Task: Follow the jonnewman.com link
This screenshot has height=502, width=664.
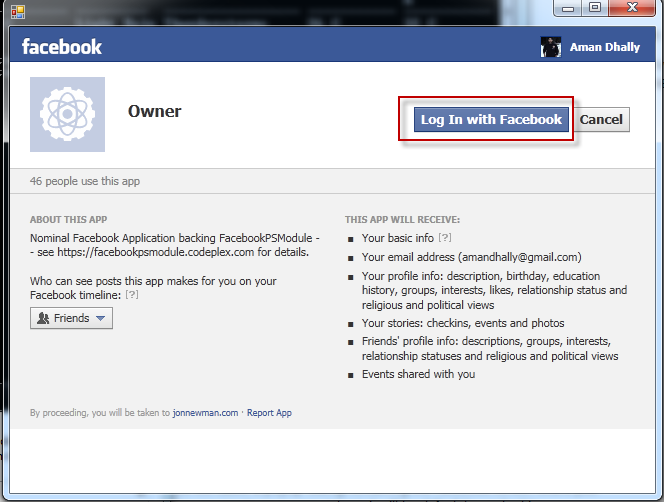Action: (206, 412)
